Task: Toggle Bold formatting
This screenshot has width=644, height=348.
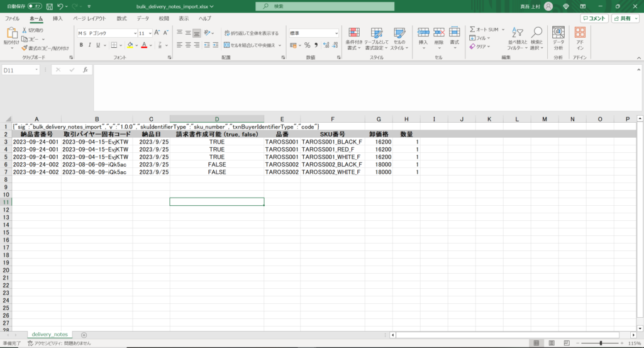Action: (x=81, y=45)
